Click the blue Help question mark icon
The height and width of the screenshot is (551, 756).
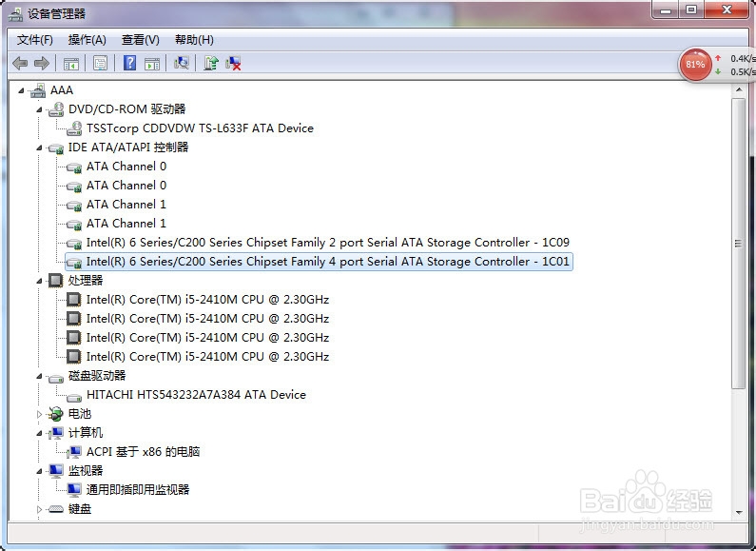coord(129,63)
